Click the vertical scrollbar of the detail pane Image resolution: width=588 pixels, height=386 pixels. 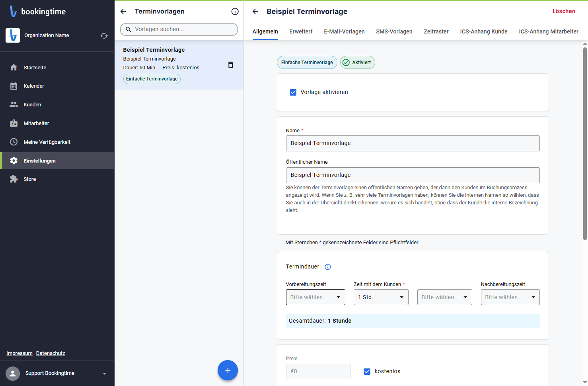pos(585,143)
